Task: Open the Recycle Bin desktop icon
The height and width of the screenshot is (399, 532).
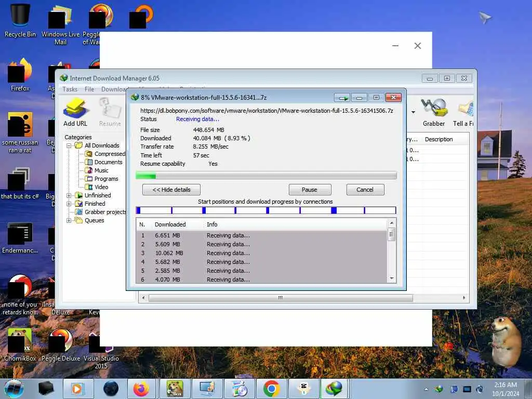Action: coord(20,21)
